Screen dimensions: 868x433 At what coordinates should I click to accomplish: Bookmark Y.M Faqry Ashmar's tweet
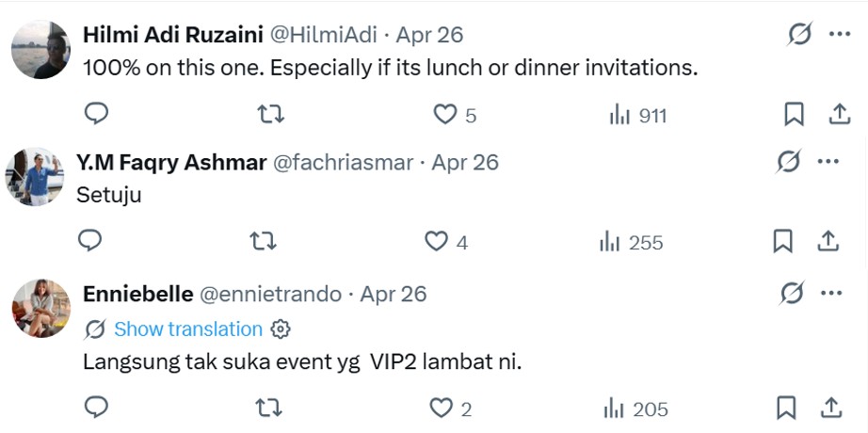pos(783,242)
